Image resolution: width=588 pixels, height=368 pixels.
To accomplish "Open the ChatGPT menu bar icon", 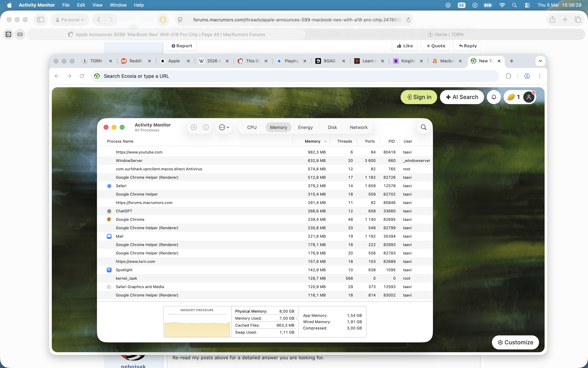I will tap(448, 5).
